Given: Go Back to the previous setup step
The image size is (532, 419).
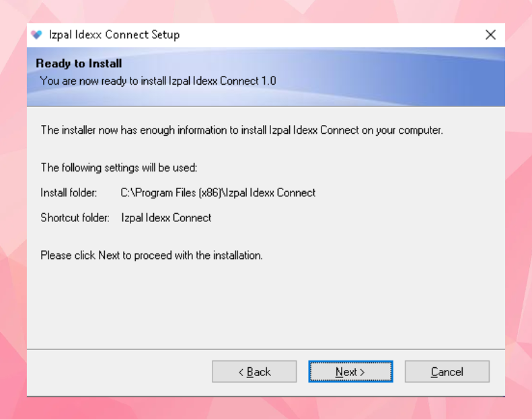Looking at the screenshot, I should (254, 372).
